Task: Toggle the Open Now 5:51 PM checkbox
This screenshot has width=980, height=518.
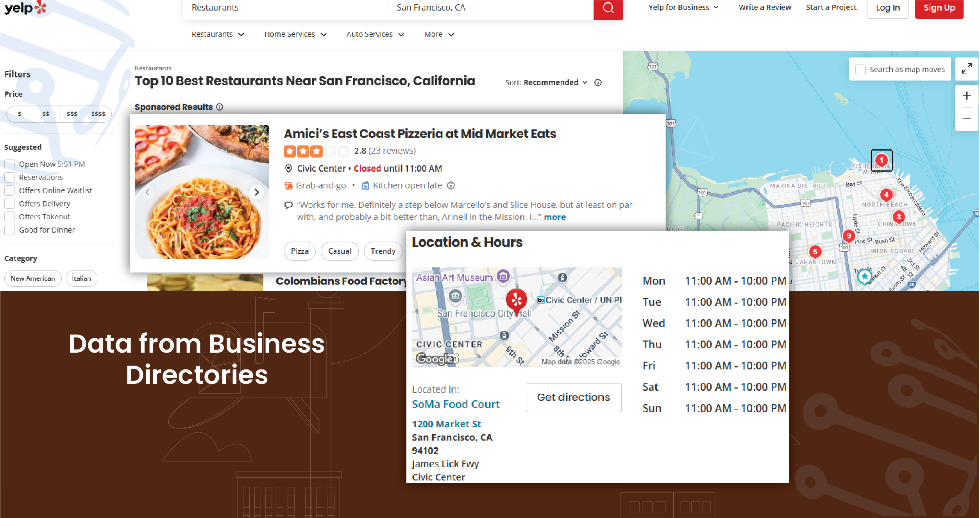Action: (x=10, y=164)
